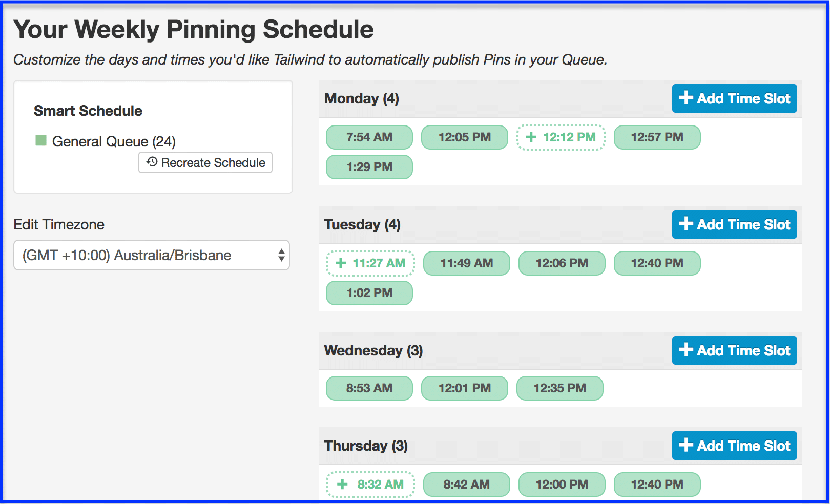Viewport: 830px width, 504px height.
Task: Click the timezone dropdown arrows
Action: (281, 255)
